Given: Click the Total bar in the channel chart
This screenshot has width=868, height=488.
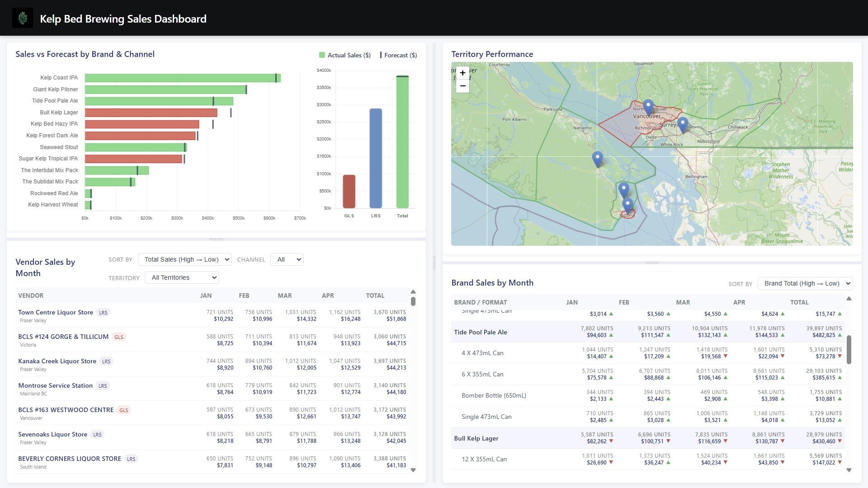Looking at the screenshot, I should [x=402, y=145].
